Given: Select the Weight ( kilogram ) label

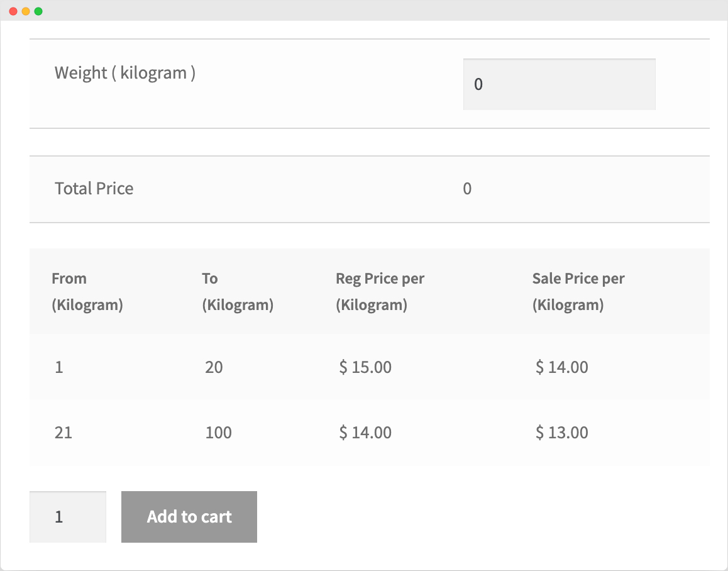Looking at the screenshot, I should tap(124, 73).
